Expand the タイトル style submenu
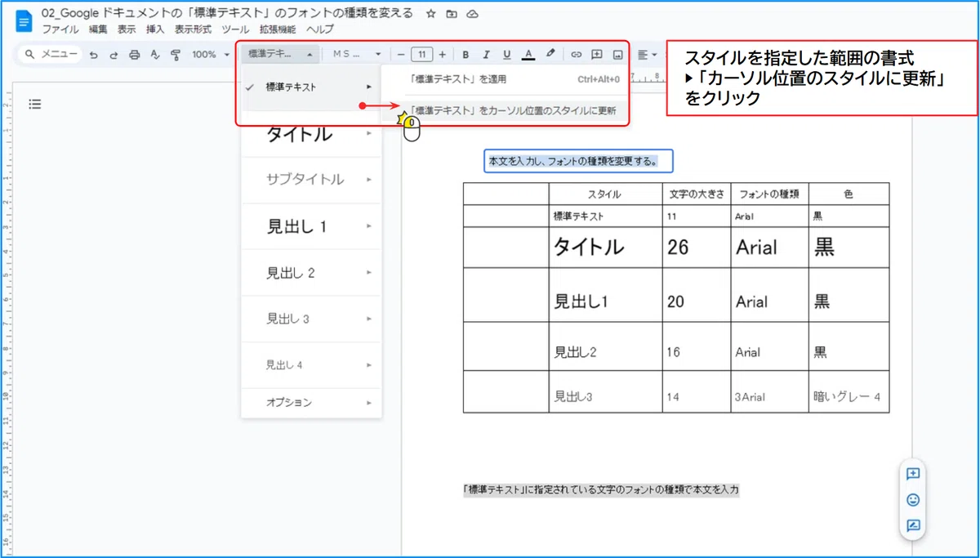The height and width of the screenshot is (558, 980). coord(369,133)
